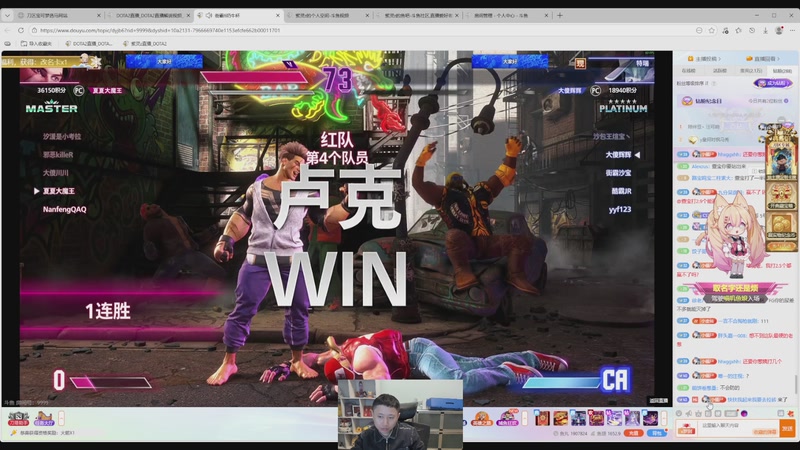Screen dimensions: 800x450
Task: Open the DOTA2直播_DOTA bookmark
Action: pos(89,43)
